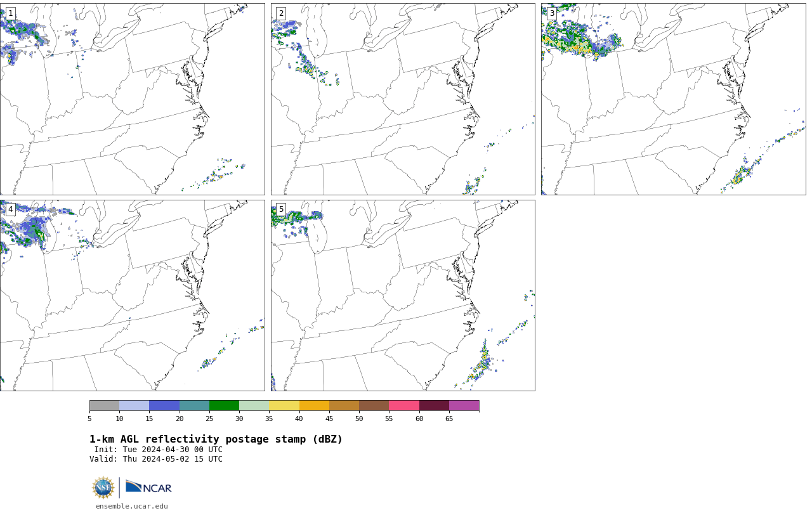Click the colorbar tick label 50
Image resolution: width=812 pixels, height=513 pixels.
click(x=359, y=419)
